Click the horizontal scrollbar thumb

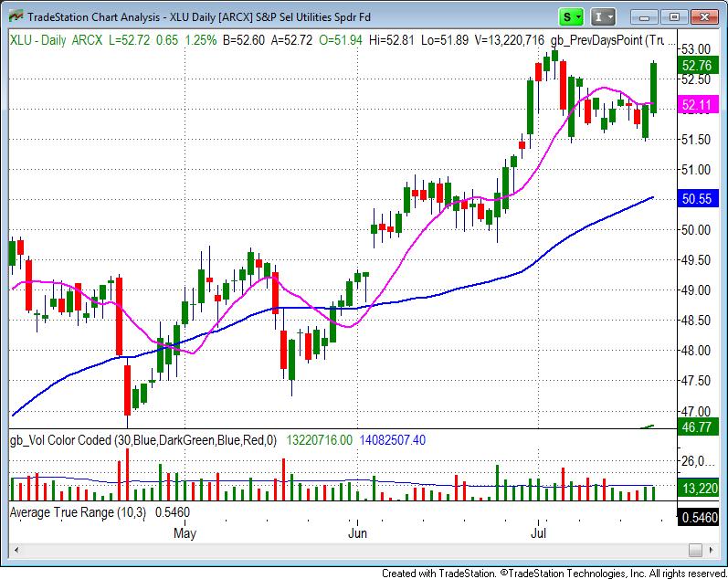point(697,550)
